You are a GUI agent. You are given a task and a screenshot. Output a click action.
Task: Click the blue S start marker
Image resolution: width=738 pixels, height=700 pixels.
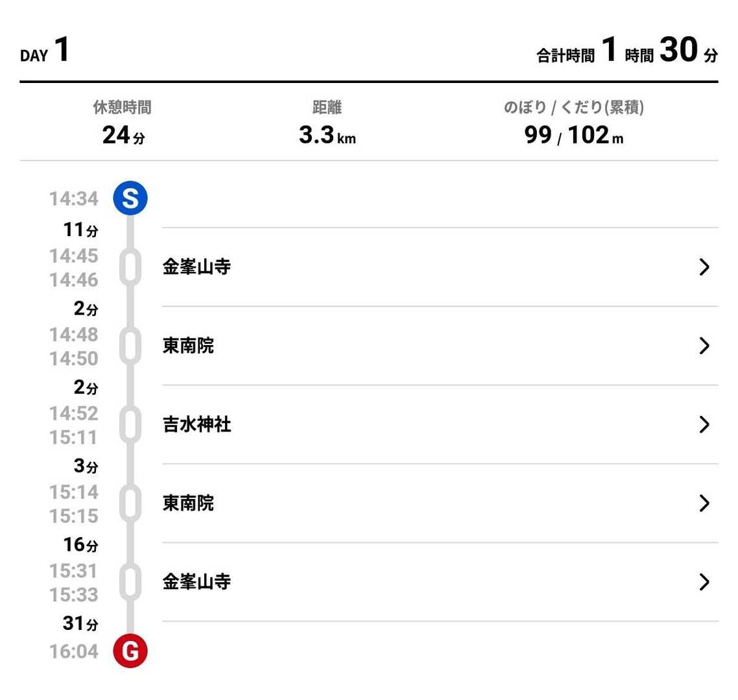point(130,198)
